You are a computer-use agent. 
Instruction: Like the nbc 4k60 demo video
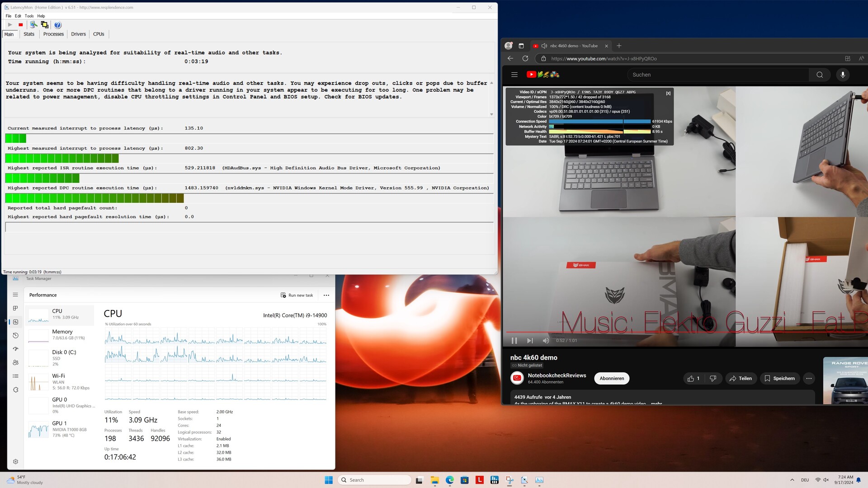point(693,379)
